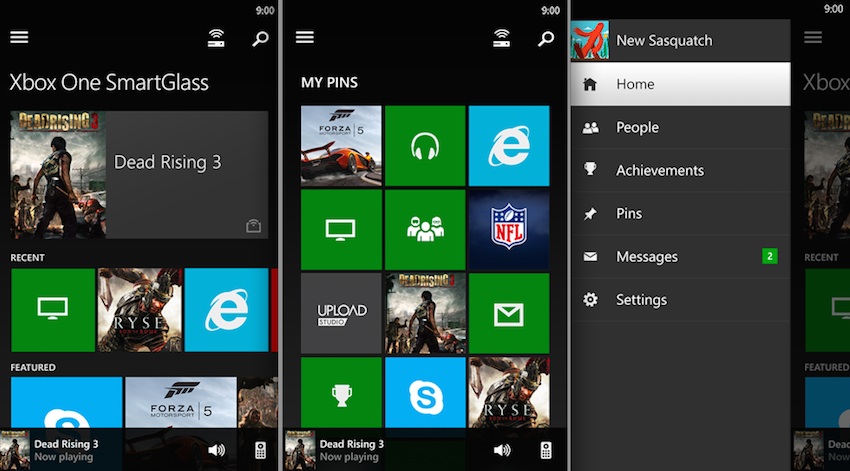
Task: Select Settings in the side menu
Action: coord(680,300)
